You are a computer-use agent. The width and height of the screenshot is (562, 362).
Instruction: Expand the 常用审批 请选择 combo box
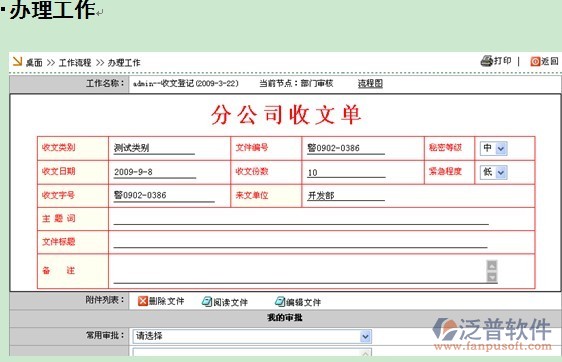coord(252,336)
